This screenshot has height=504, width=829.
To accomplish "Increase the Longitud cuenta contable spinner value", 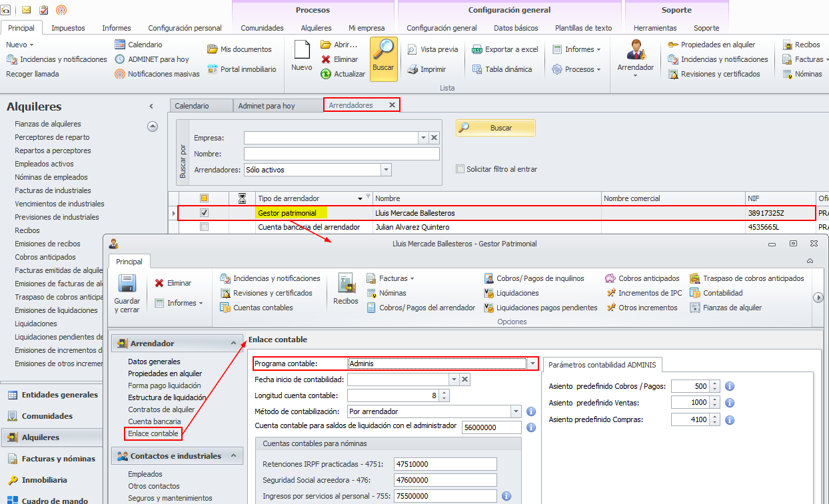I will [444, 392].
